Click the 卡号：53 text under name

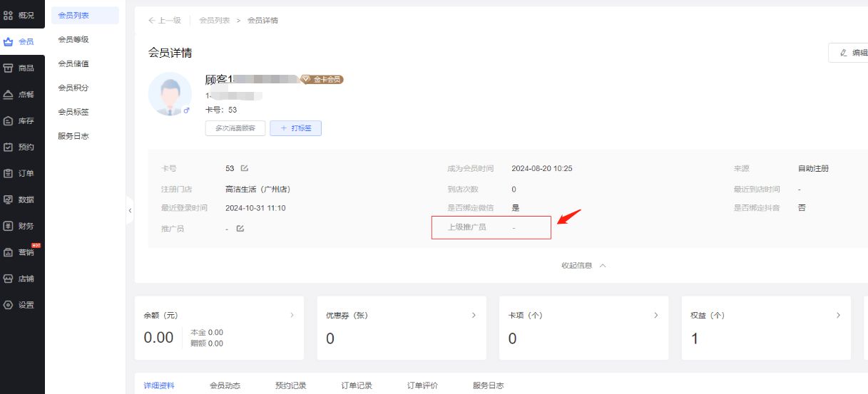[221, 110]
